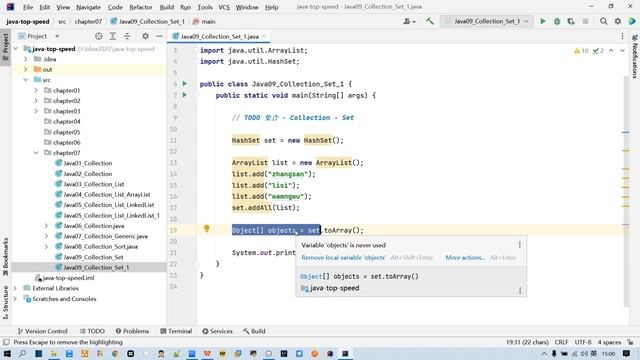Screen dimensions: 640x360
Task: Click the Stop run icon
Action: pos(585,21)
